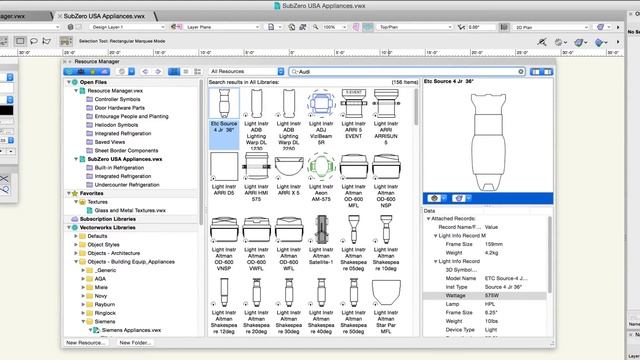Screen dimensions: 640x360
Task: Click the thumbnail results vertical scrollbar
Action: point(416,107)
